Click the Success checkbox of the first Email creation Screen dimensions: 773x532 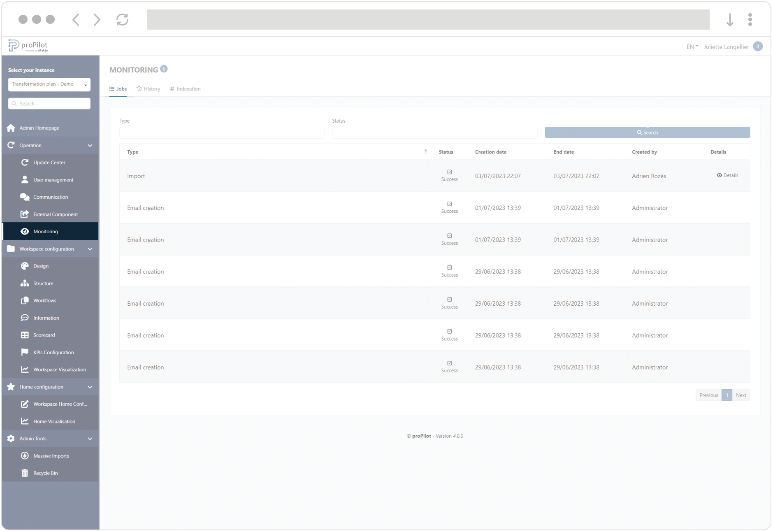coord(450,204)
